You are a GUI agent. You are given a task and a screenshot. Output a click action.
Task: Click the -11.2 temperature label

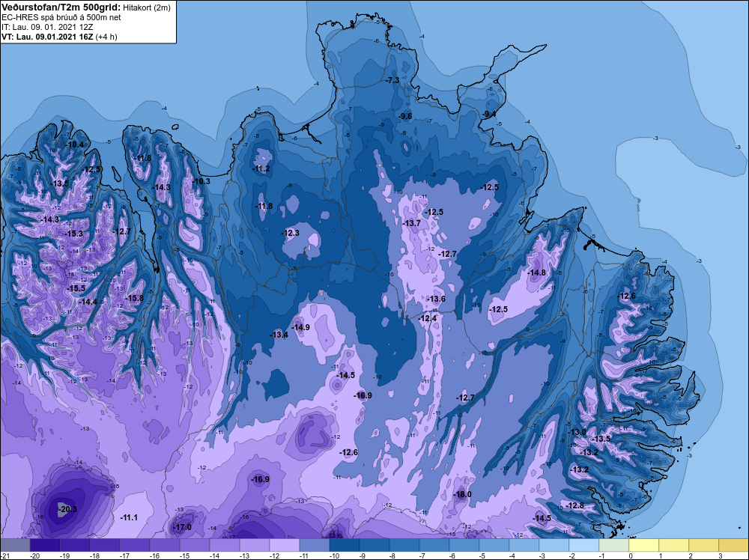tap(261, 168)
